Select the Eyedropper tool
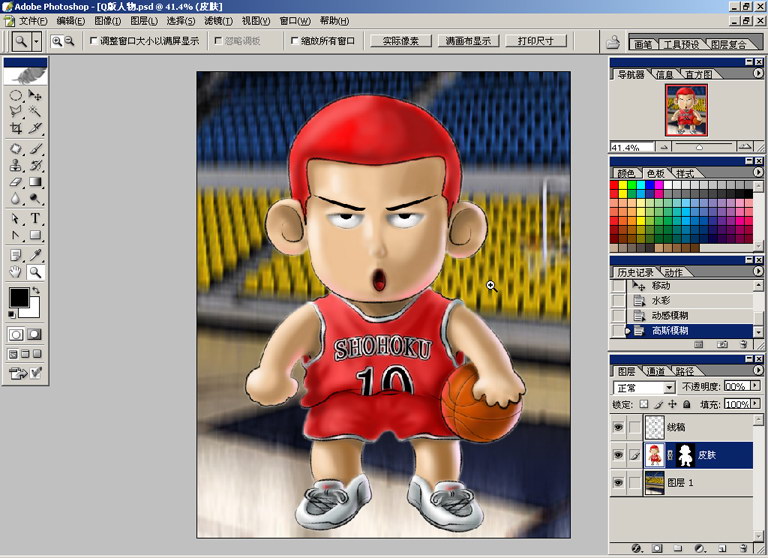This screenshot has width=768, height=558. pyautogui.click(x=35, y=255)
